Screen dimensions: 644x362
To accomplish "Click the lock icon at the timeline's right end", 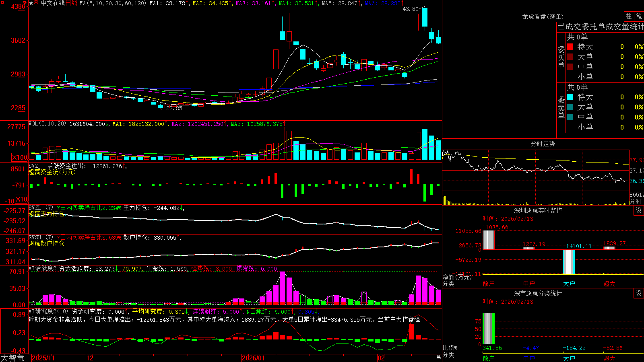I will coord(439,357).
